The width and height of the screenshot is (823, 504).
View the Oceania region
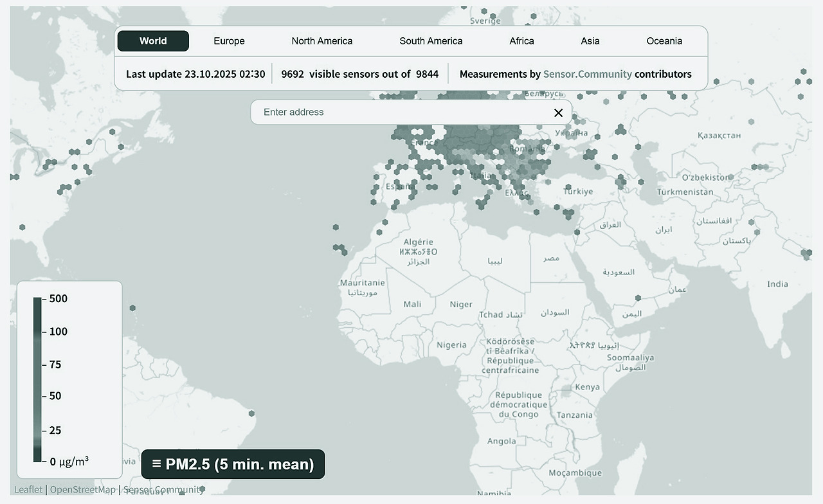tap(664, 41)
